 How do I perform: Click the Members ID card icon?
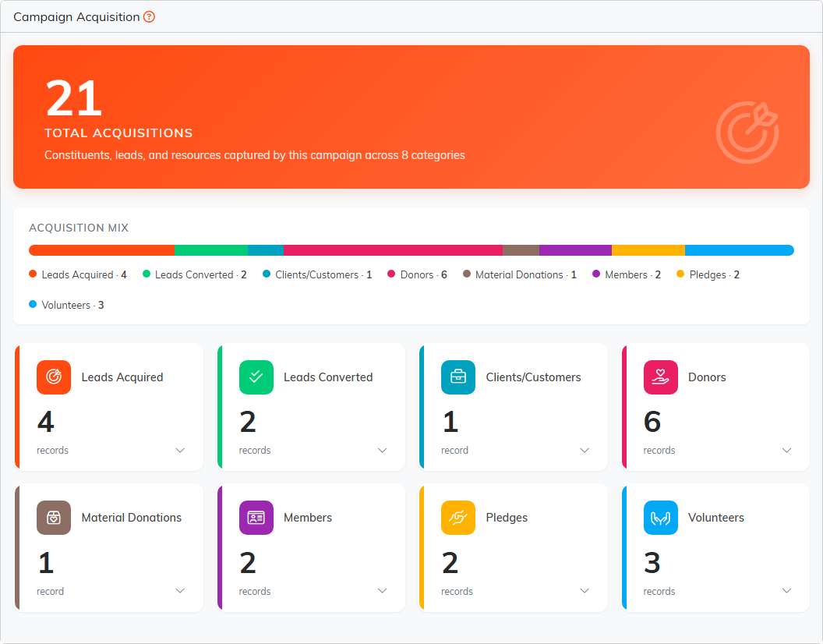click(x=256, y=518)
